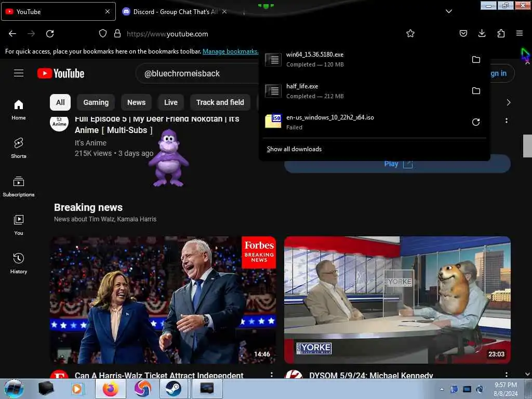This screenshot has height=399, width=532.
Task: Open DYSOM 5/9/24 Michael Kennedy title
Action: 371,375
